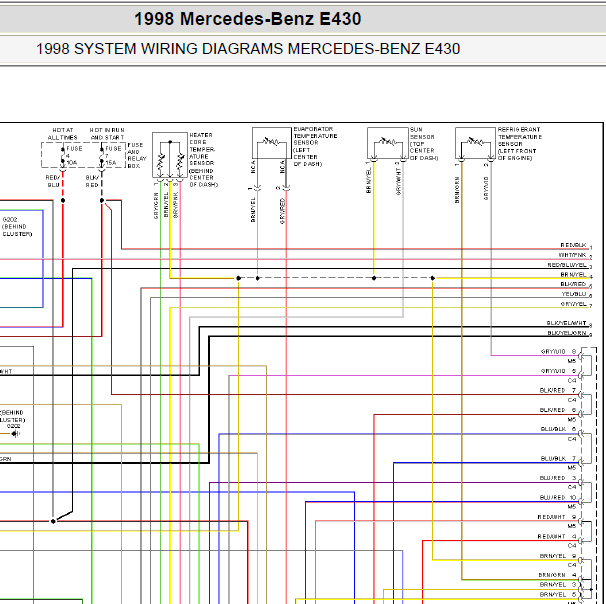Click the 'RED/BLU' wire label below fuse 4
Screen dimensions: 606x604
(53, 181)
